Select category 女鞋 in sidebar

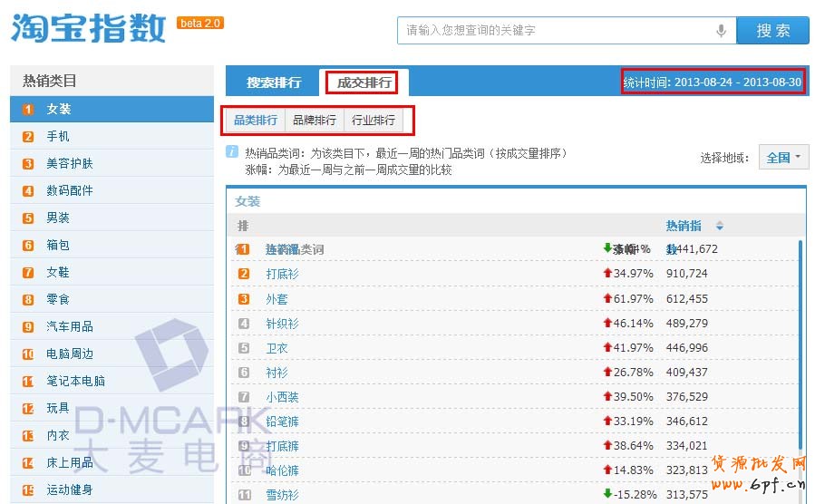112,272
